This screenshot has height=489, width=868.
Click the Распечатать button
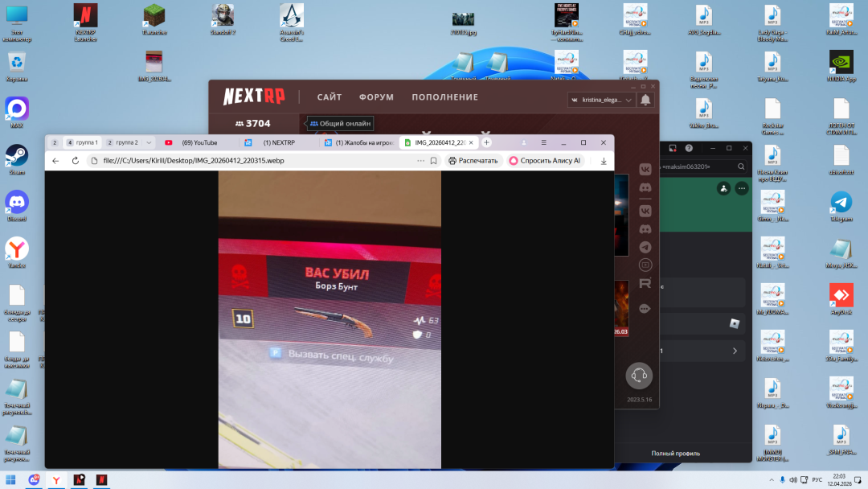(473, 161)
